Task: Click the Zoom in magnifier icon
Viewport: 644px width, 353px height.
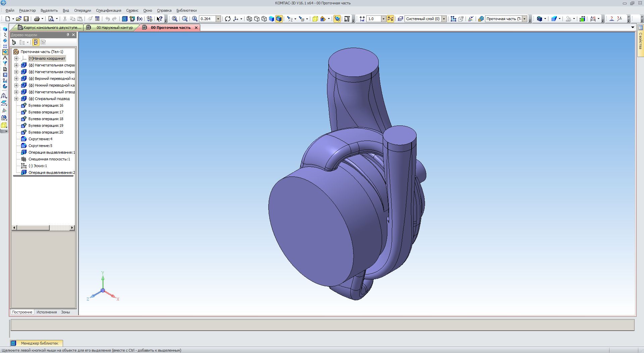Action: click(195, 19)
